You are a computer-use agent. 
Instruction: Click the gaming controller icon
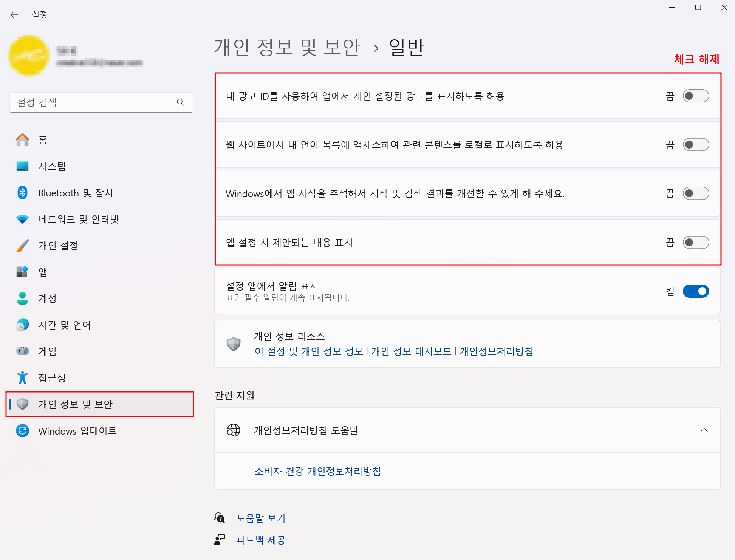click(22, 351)
